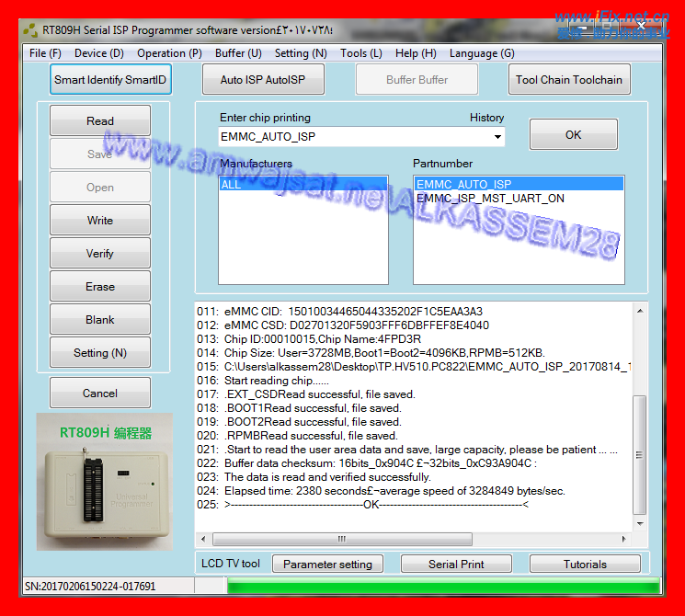Click the Blank check button
The height and width of the screenshot is (616, 685).
tap(100, 320)
